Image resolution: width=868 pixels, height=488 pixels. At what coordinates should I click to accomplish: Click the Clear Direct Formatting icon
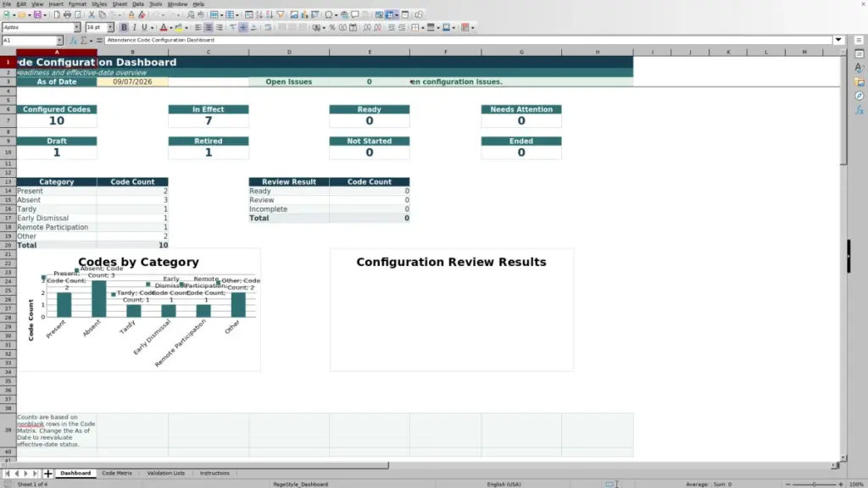coord(142,14)
